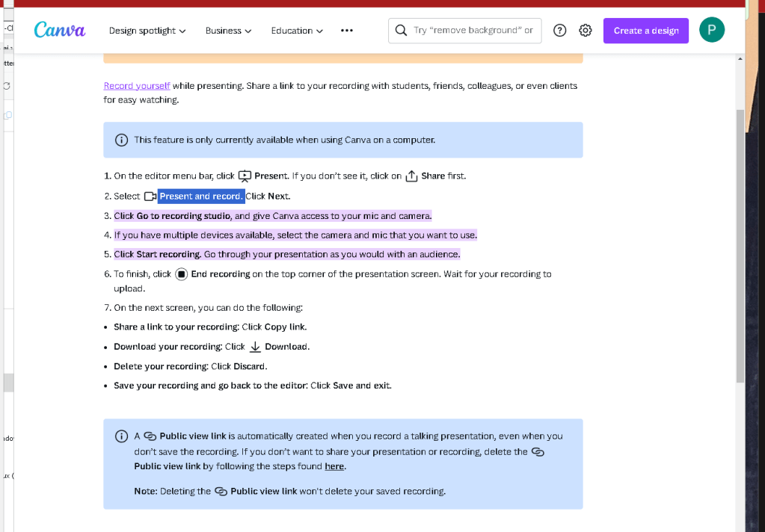Click the info icon in computer-only notice
This screenshot has width=765, height=532.
[x=121, y=140]
